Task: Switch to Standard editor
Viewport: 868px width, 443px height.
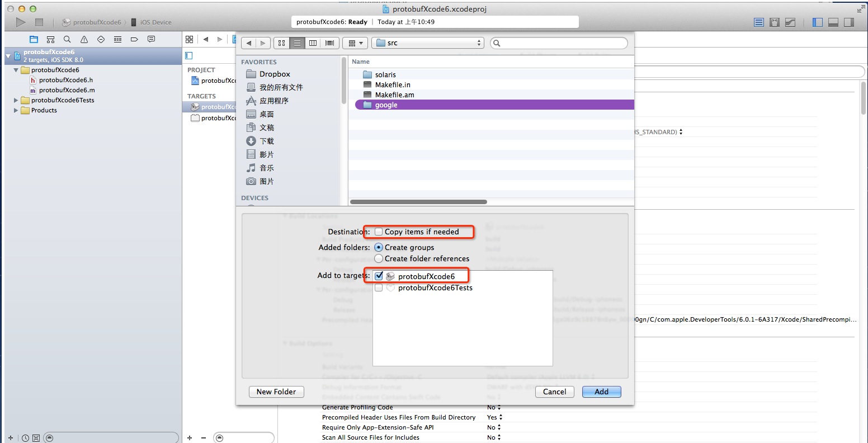Action: [758, 22]
